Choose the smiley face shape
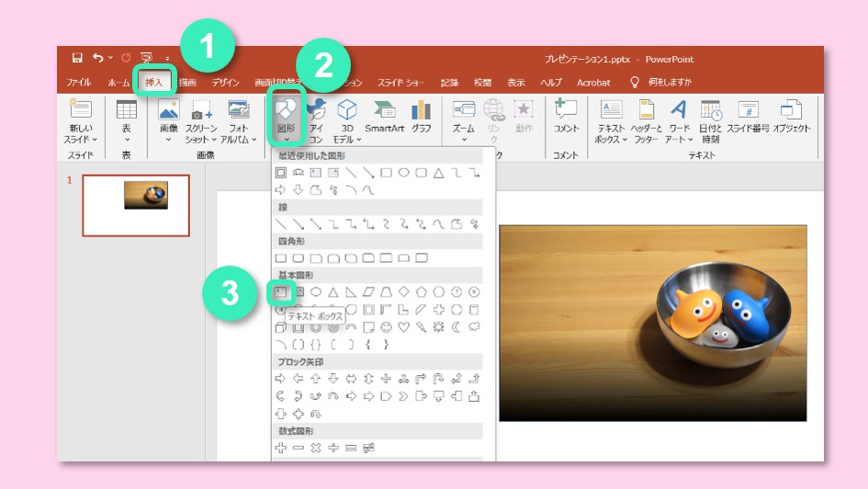The width and height of the screenshot is (868, 489). pos(387,327)
